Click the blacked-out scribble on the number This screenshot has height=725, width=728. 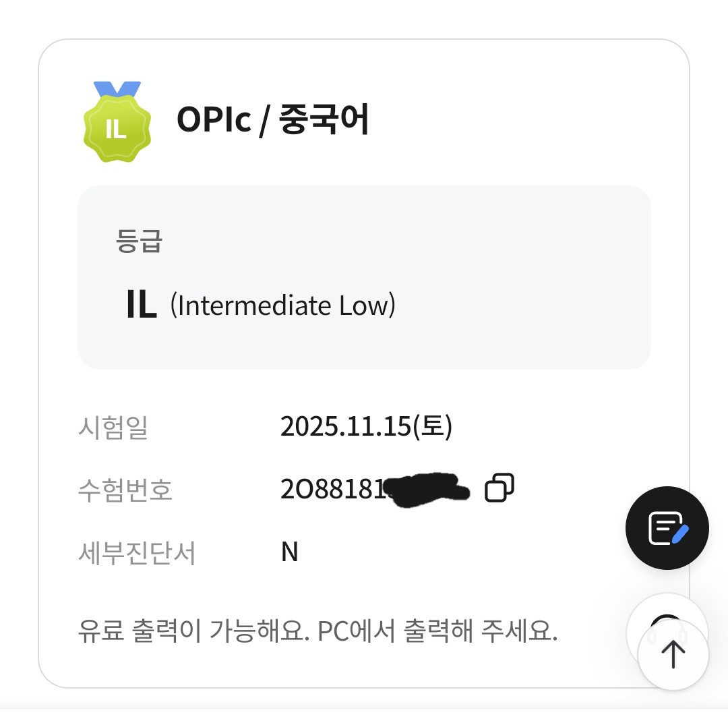(427, 490)
